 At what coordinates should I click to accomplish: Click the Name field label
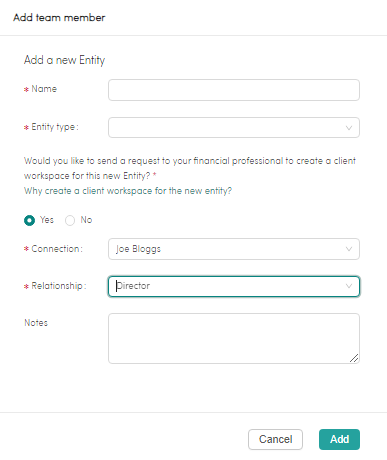(x=44, y=89)
